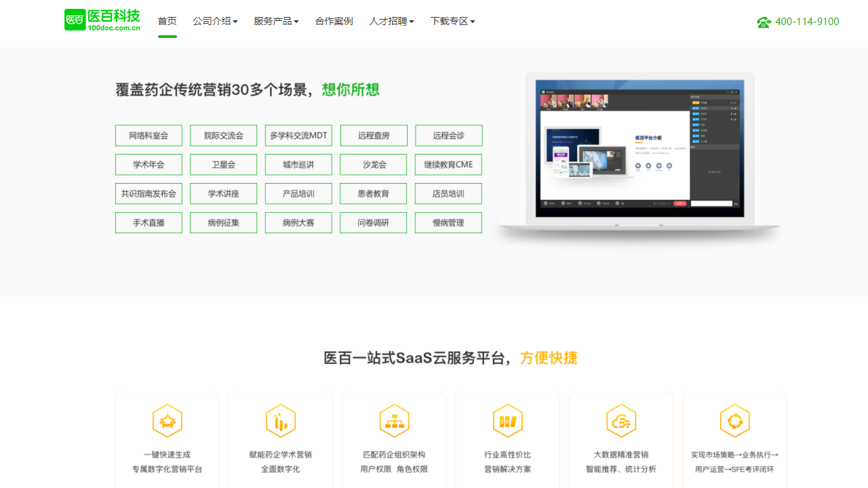Click the 患者教育 button

373,193
